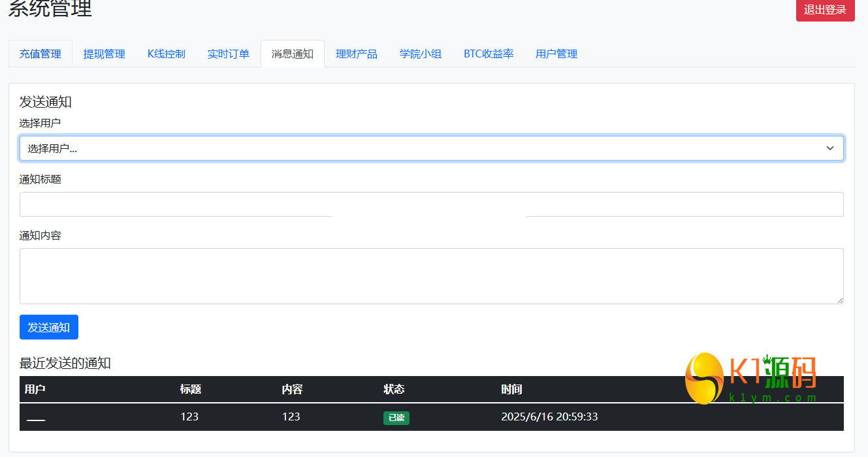This screenshot has height=457, width=868.
Task: Click the 通知标题 text input
Action: click(431, 204)
